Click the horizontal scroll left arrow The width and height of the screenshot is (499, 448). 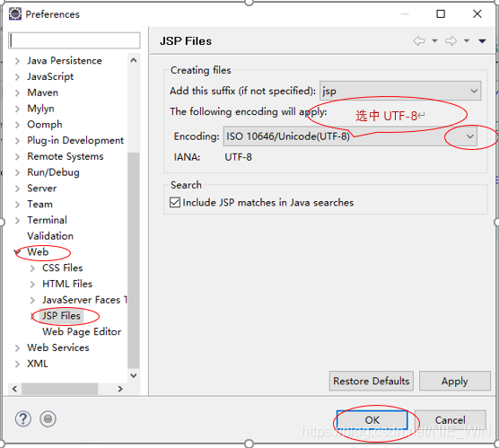click(14, 389)
